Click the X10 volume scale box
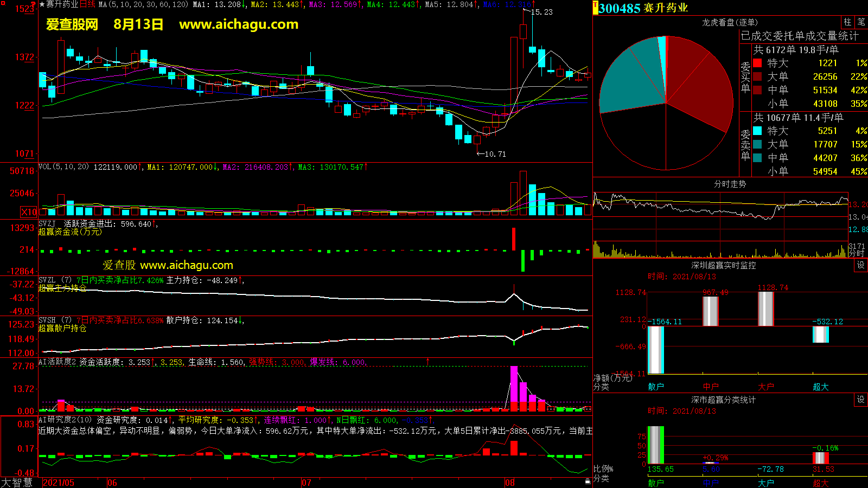Viewport: 868px width, 488px height. coord(29,212)
